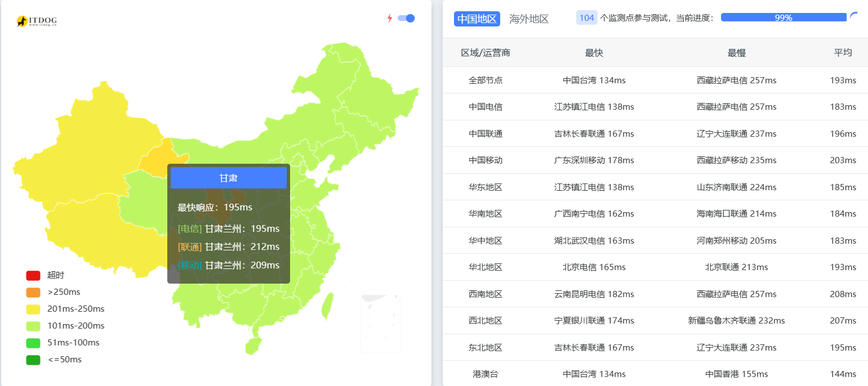868x386 pixels.
Task: Click the [电信] 甘肃兰州 195ms entry
Action: point(228,228)
